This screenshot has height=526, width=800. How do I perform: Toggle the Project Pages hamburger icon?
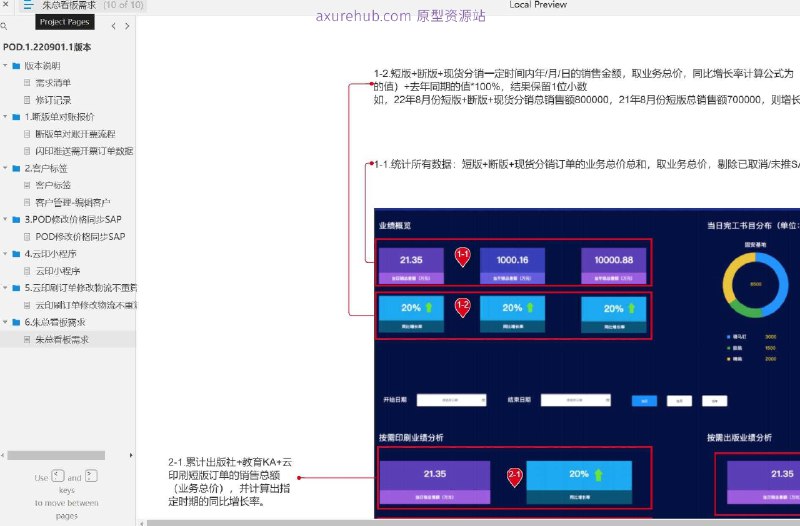[x=28, y=5]
